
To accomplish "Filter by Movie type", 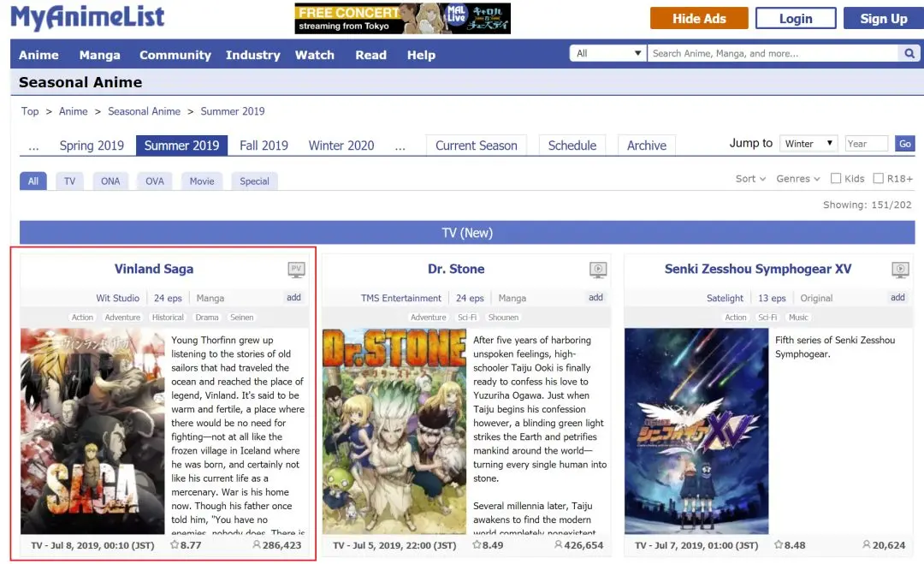I will coord(202,181).
